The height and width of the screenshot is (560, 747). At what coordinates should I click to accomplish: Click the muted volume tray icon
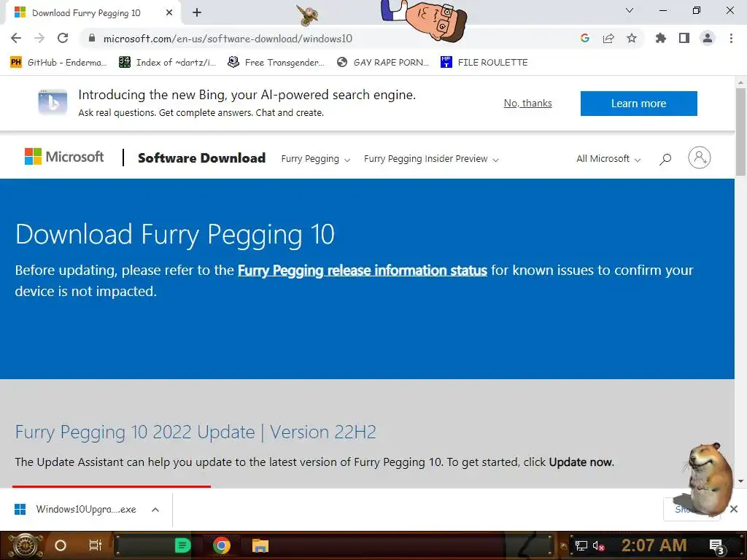pos(598,545)
